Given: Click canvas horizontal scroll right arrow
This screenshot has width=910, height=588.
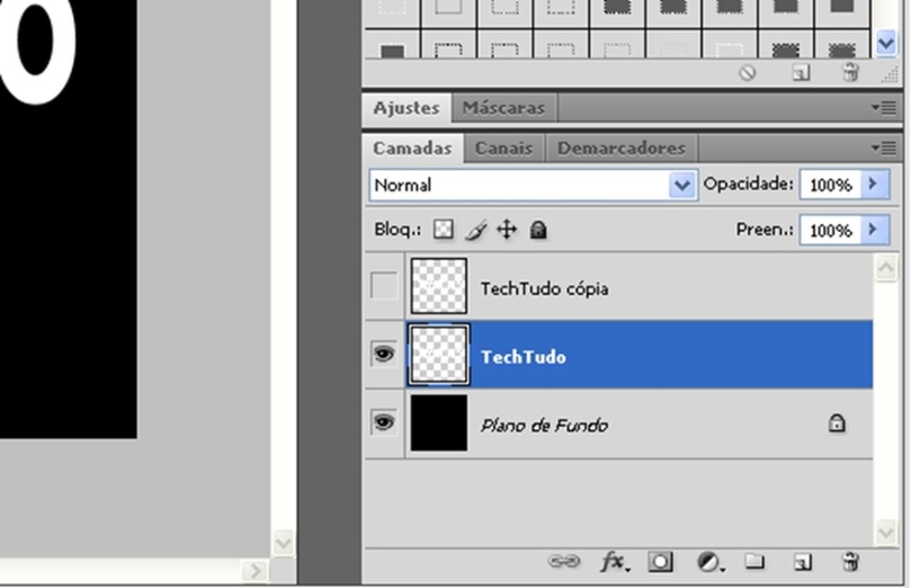Looking at the screenshot, I should coord(254,571).
